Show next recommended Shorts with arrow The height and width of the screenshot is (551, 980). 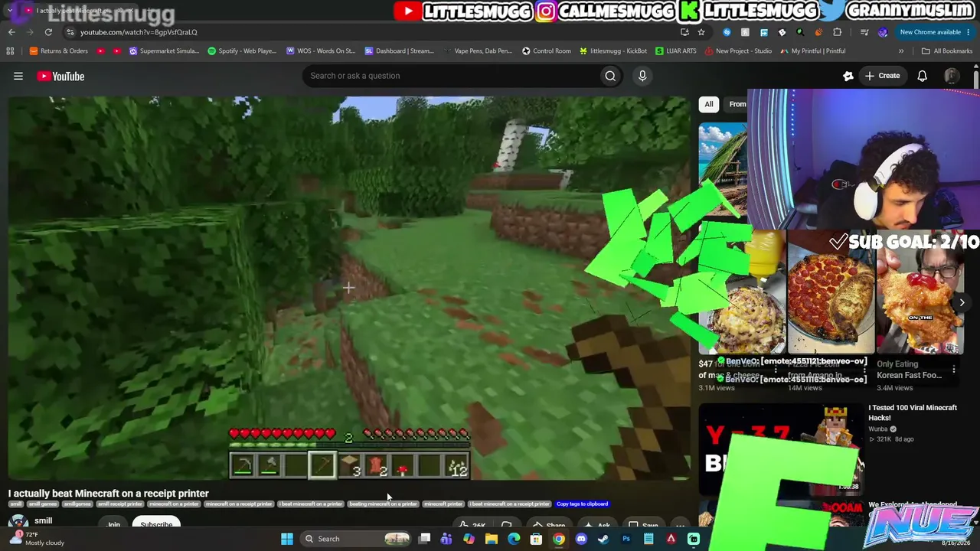tap(962, 302)
